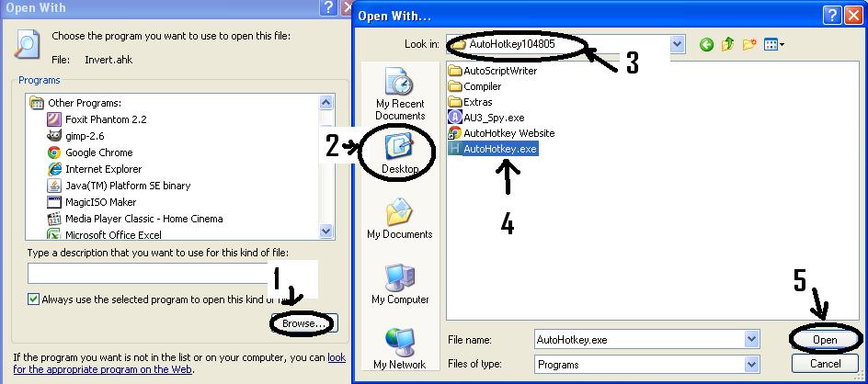Click the Browse... button
This screenshot has width=868, height=384.
click(304, 323)
